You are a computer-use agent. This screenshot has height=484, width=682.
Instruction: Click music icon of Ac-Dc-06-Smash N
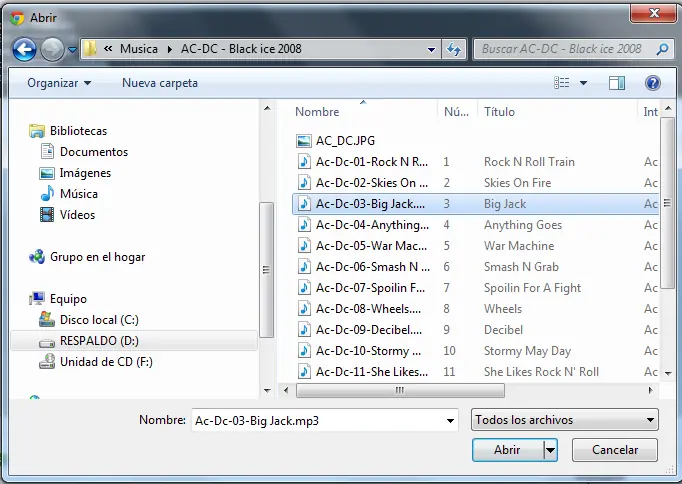pyautogui.click(x=304, y=266)
